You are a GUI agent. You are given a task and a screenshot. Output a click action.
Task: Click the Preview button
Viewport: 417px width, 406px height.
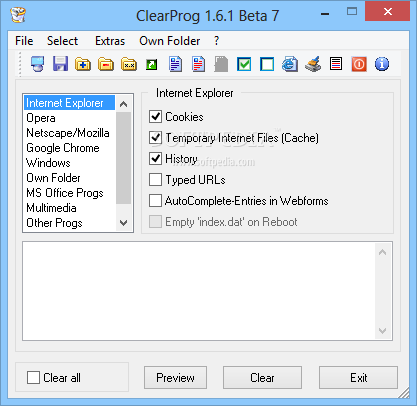pyautogui.click(x=175, y=378)
